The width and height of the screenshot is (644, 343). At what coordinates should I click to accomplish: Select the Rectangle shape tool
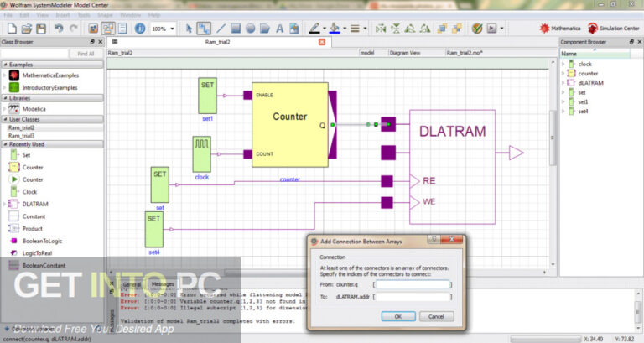pyautogui.click(x=236, y=29)
